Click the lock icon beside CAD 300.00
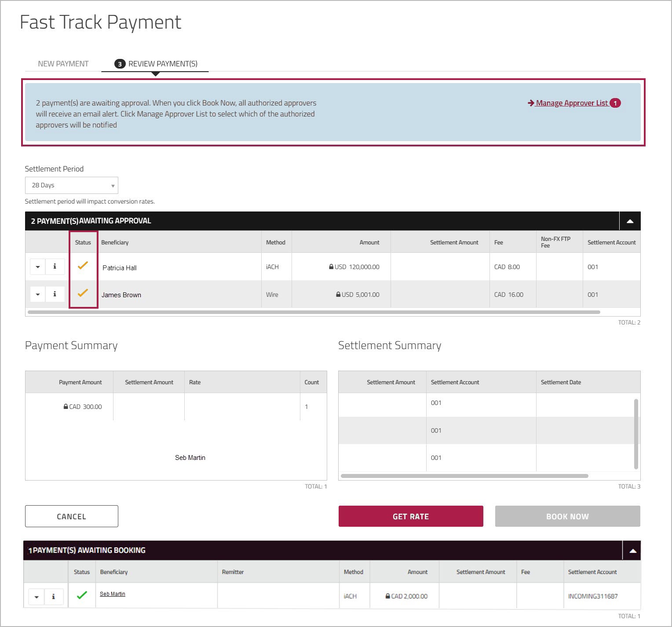672x627 pixels. coord(66,406)
